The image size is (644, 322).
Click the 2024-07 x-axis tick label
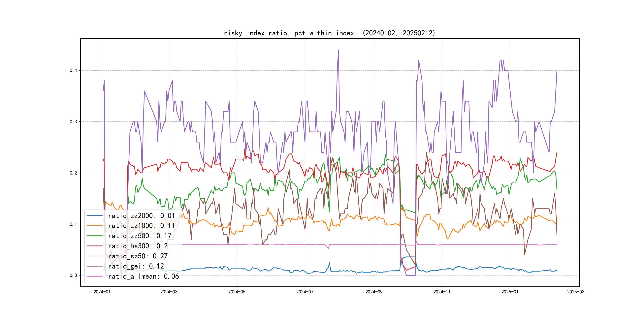[x=305, y=292]
